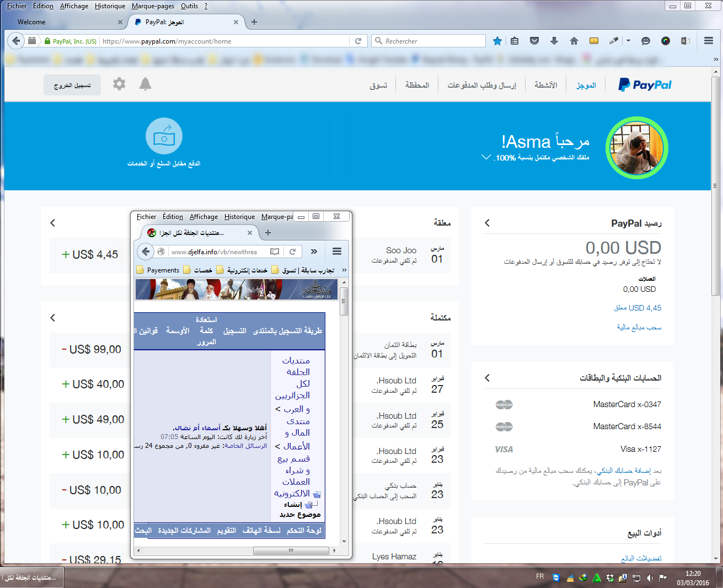
Task: Click the back arrow in the PayPal browser toolbar
Action: (x=17, y=41)
